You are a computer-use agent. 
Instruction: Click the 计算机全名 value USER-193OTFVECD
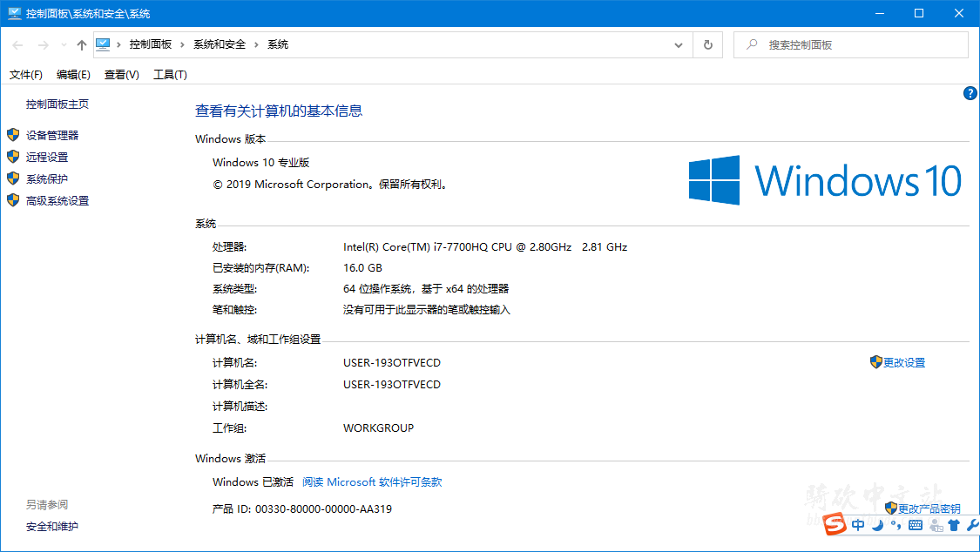tap(392, 385)
